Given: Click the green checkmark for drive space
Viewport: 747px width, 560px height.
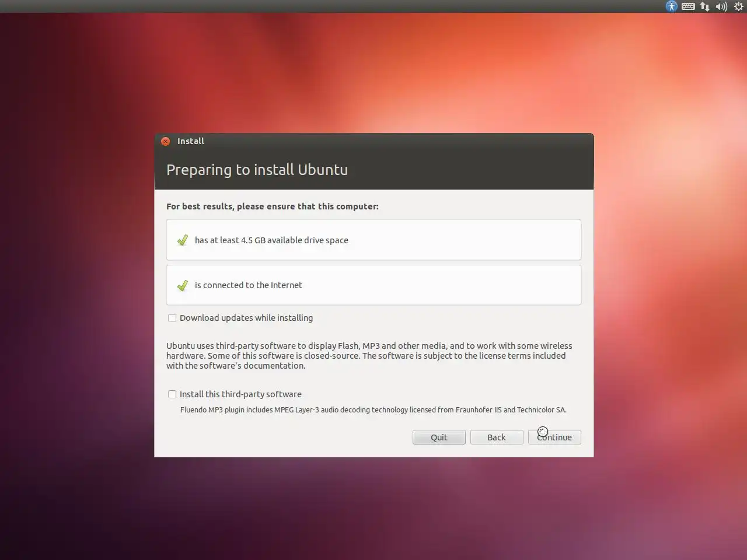Looking at the screenshot, I should click(183, 240).
